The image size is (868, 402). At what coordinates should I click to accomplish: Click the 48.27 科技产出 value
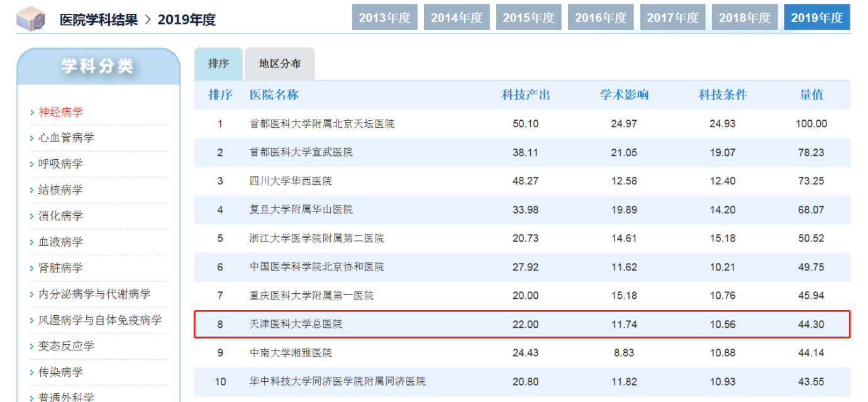[x=526, y=181]
